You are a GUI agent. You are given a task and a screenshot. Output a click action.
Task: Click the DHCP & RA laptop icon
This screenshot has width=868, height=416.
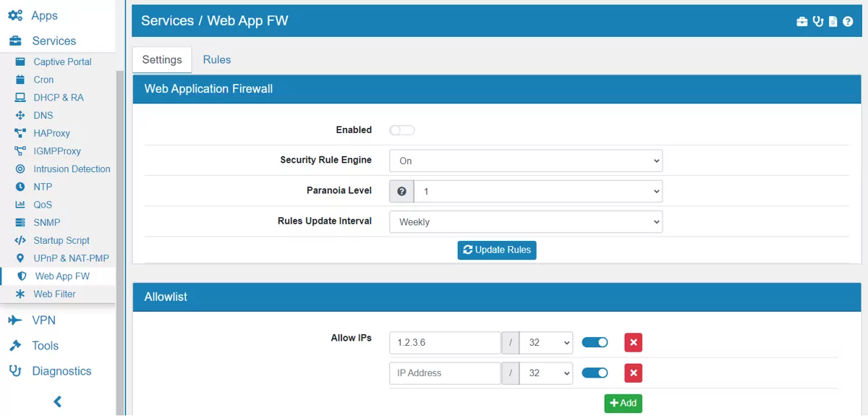[x=20, y=97]
